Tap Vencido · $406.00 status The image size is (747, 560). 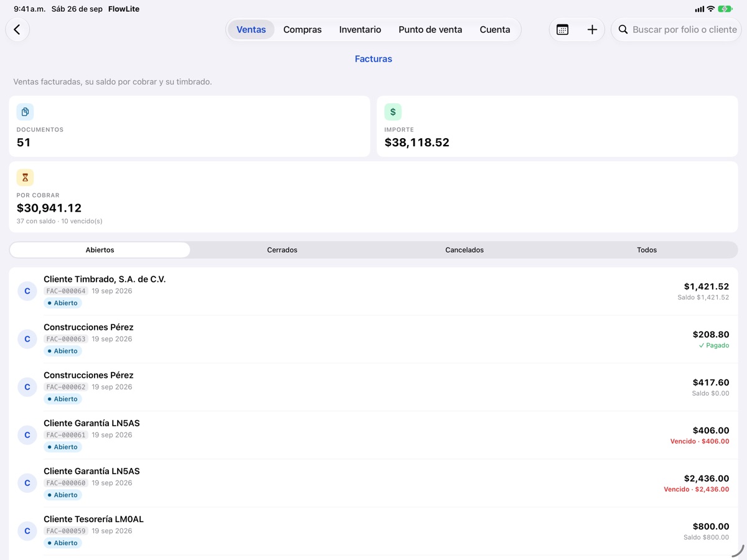pyautogui.click(x=700, y=441)
